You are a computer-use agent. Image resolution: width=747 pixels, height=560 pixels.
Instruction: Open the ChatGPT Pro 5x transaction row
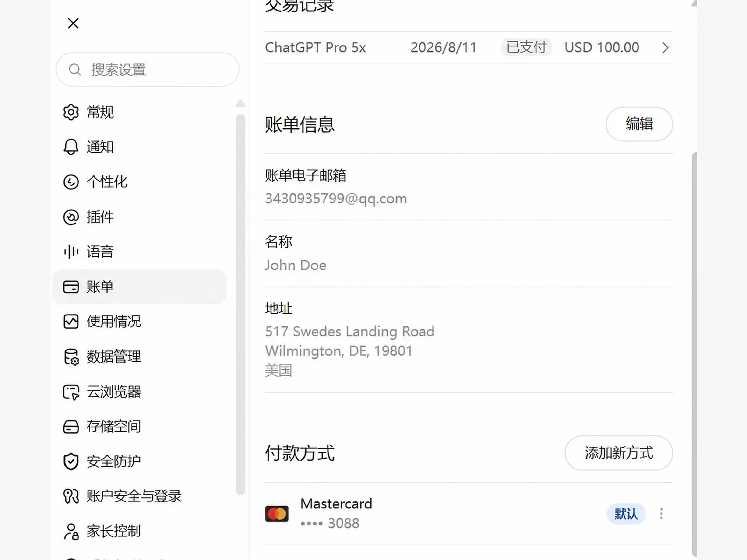(x=469, y=48)
